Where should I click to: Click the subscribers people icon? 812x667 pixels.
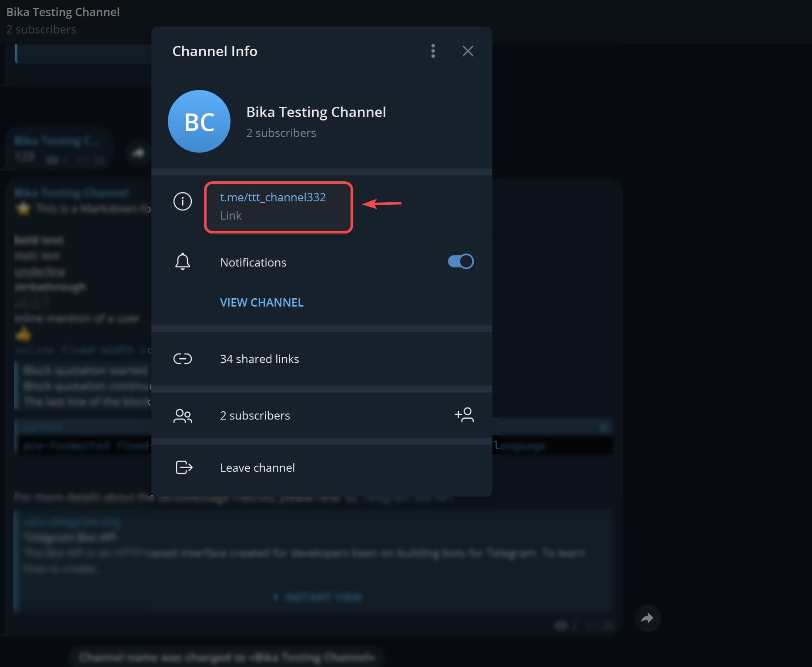(x=183, y=416)
